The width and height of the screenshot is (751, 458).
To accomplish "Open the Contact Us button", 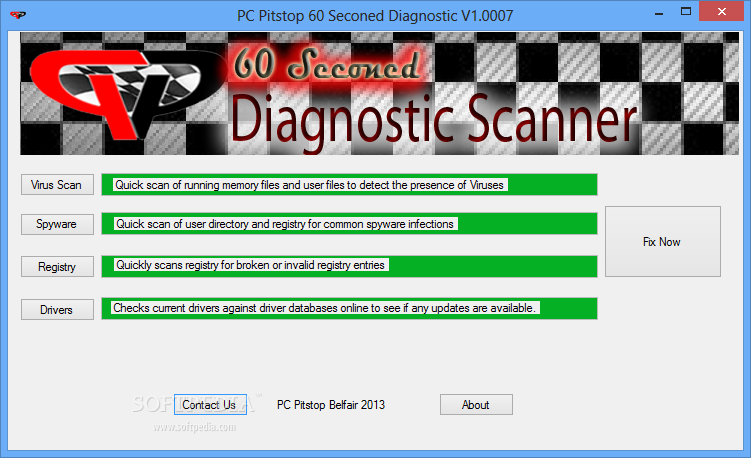I will coord(210,405).
